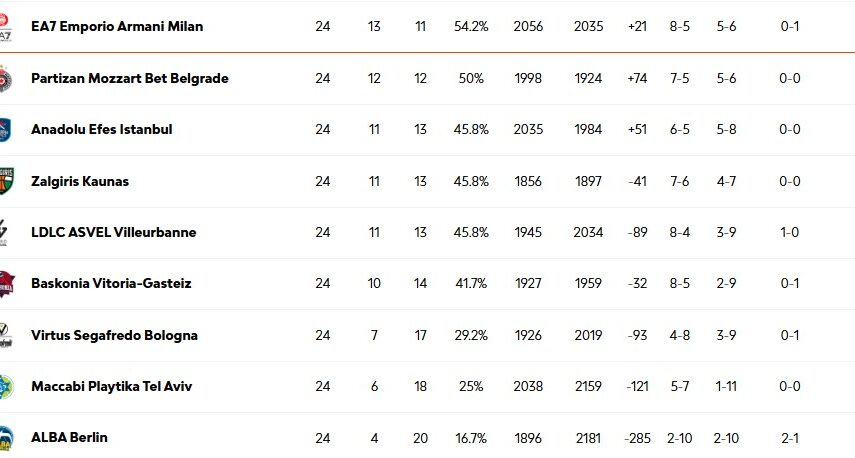Go to Anadolu Efes Istanbul team page
Image resolution: width=855 pixels, height=458 pixels.
102,130
